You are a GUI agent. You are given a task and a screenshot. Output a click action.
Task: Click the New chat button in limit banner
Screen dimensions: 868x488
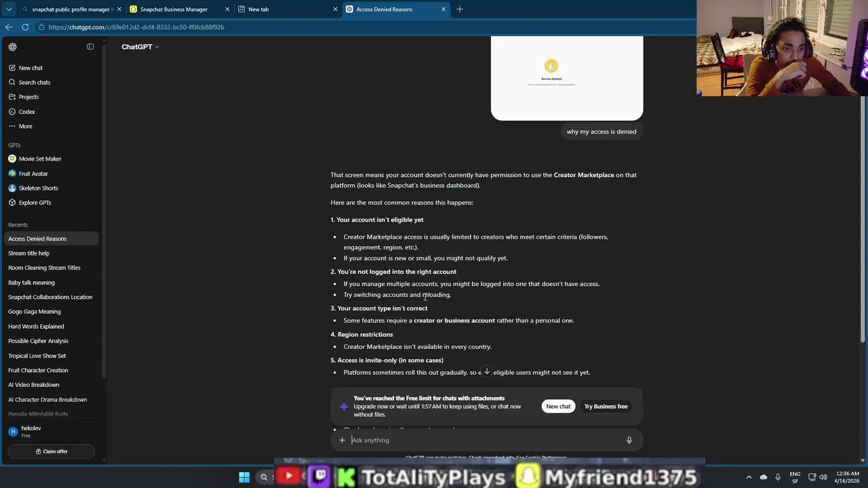point(558,406)
